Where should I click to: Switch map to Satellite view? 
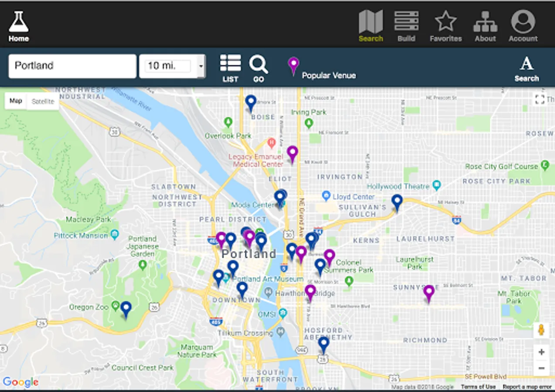coord(43,101)
